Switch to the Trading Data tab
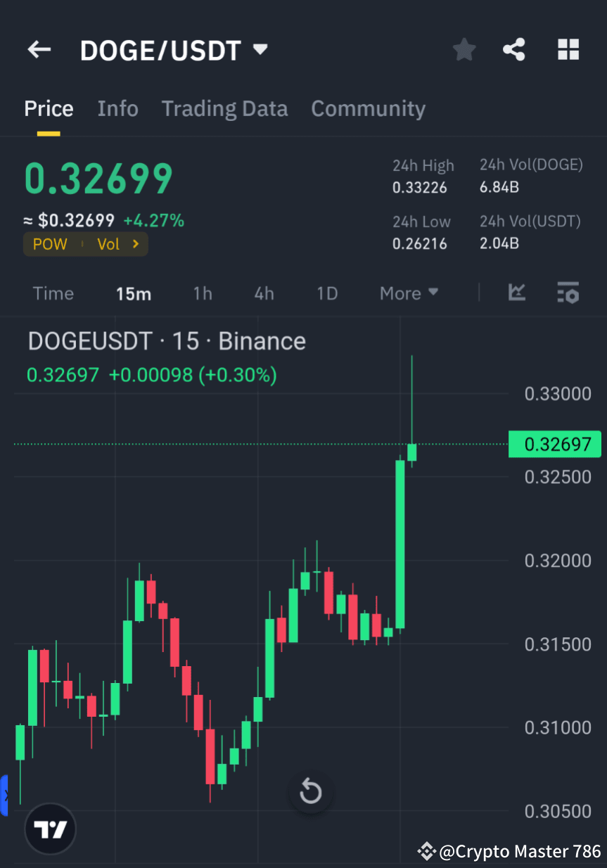The image size is (607, 868). [x=224, y=108]
